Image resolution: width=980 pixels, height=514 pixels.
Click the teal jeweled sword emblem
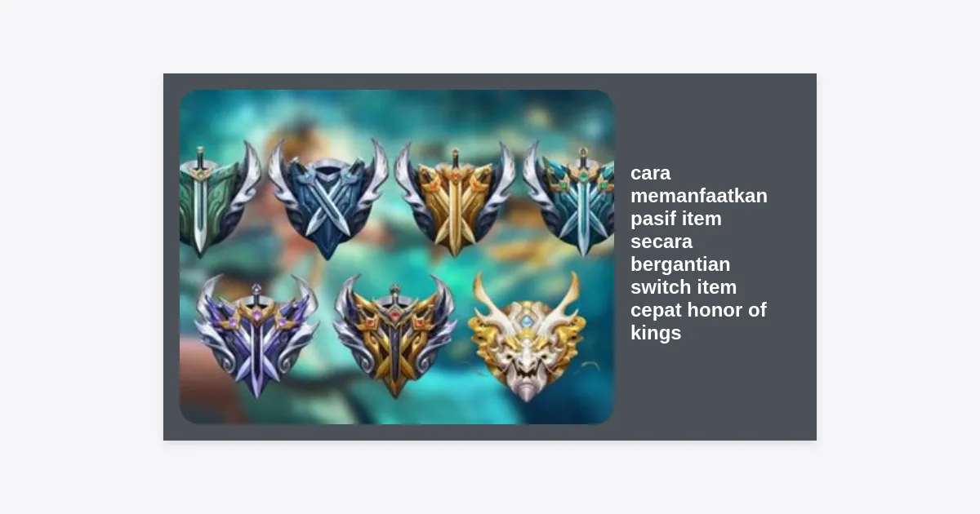tap(571, 200)
